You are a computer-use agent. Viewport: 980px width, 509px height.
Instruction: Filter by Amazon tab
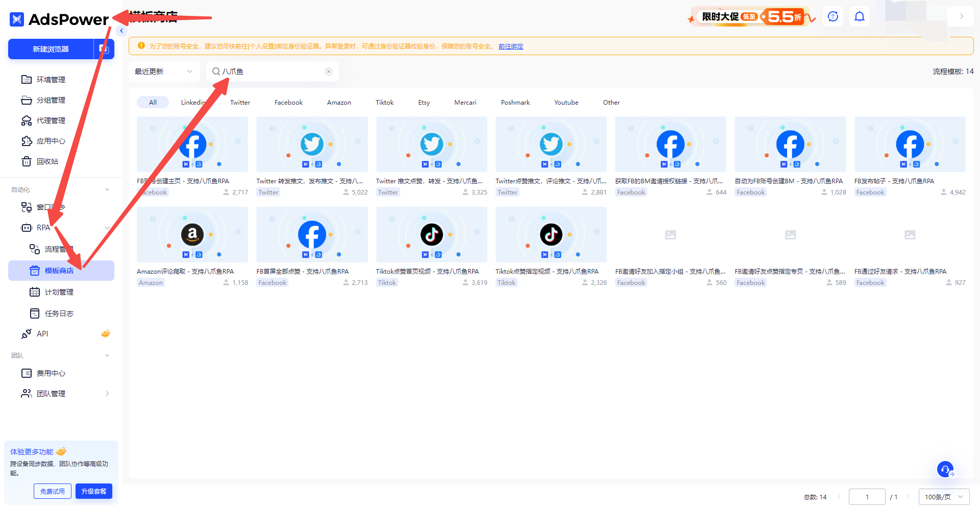tap(339, 103)
